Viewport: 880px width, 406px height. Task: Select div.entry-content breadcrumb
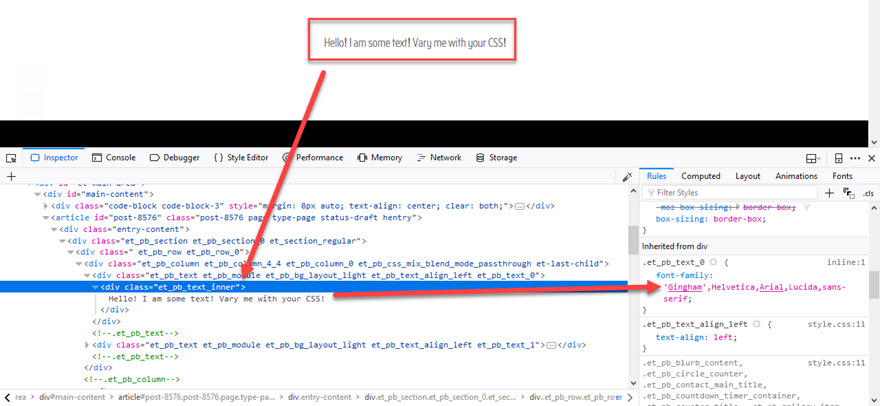(x=319, y=397)
